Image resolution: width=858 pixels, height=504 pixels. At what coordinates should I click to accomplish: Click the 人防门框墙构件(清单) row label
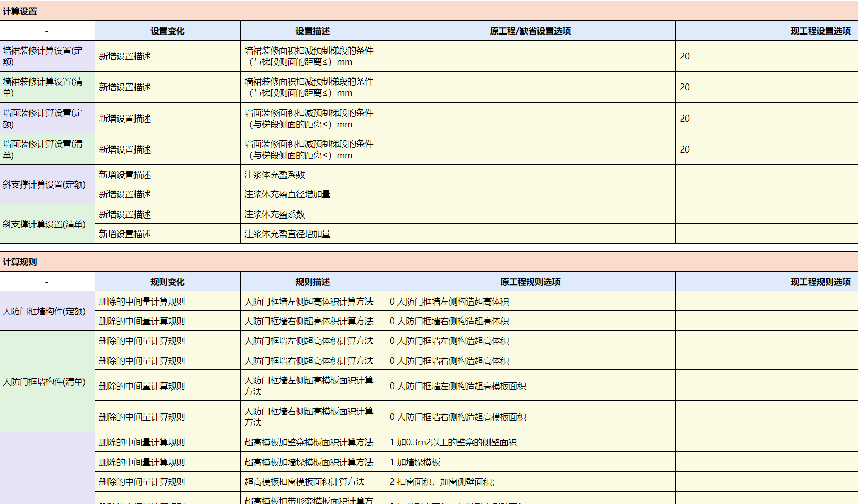coord(47,382)
